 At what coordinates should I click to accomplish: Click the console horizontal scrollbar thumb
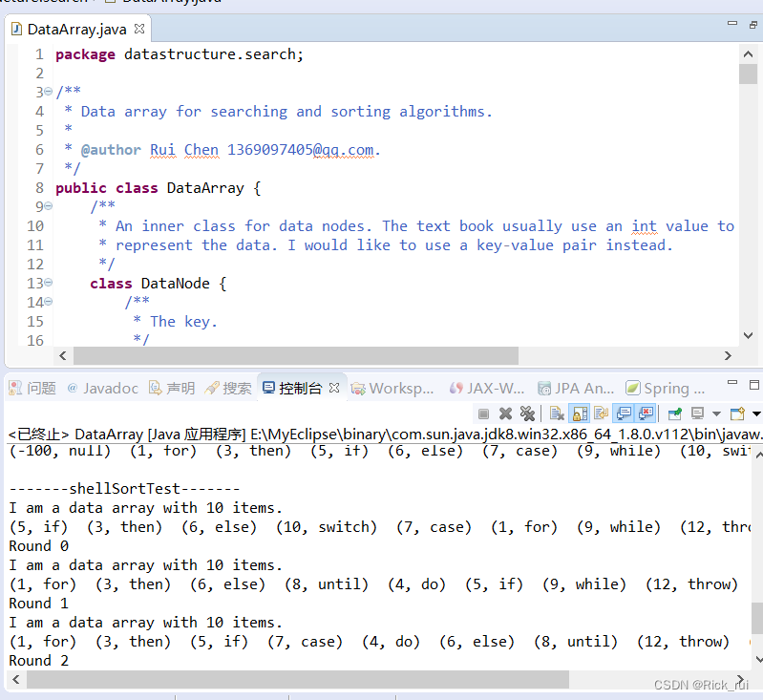298,680
